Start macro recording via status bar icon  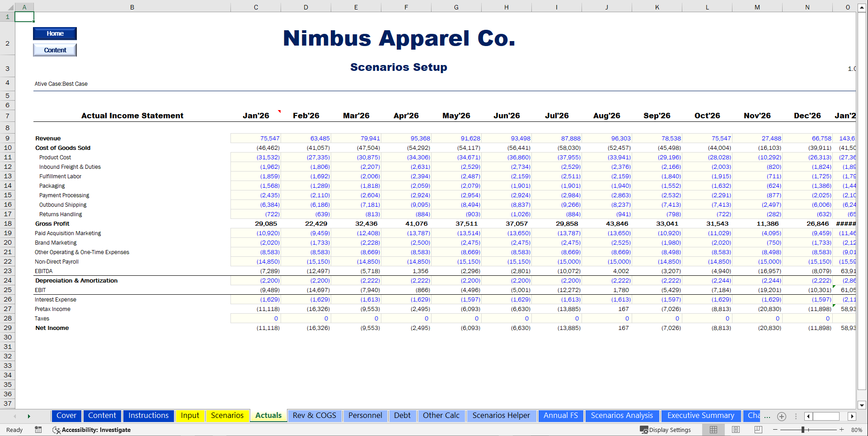(x=38, y=430)
